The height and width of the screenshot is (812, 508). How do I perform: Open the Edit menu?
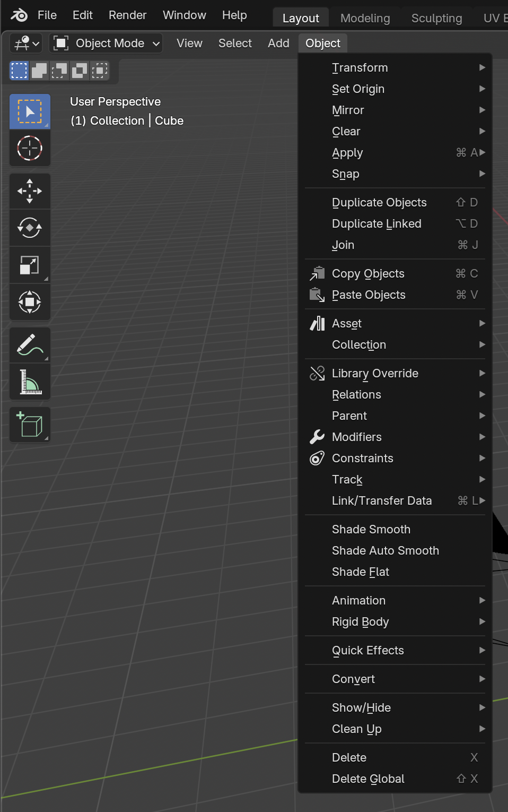(83, 15)
